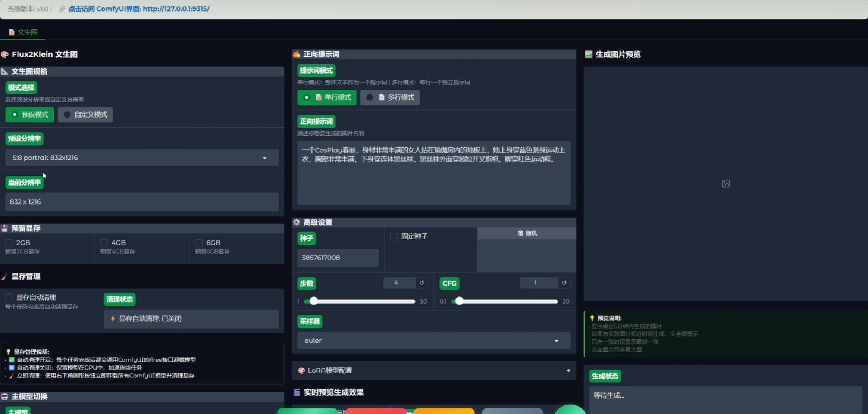The width and height of the screenshot is (868, 414).
Task: Click the 随机 random seed button
Action: (x=527, y=233)
